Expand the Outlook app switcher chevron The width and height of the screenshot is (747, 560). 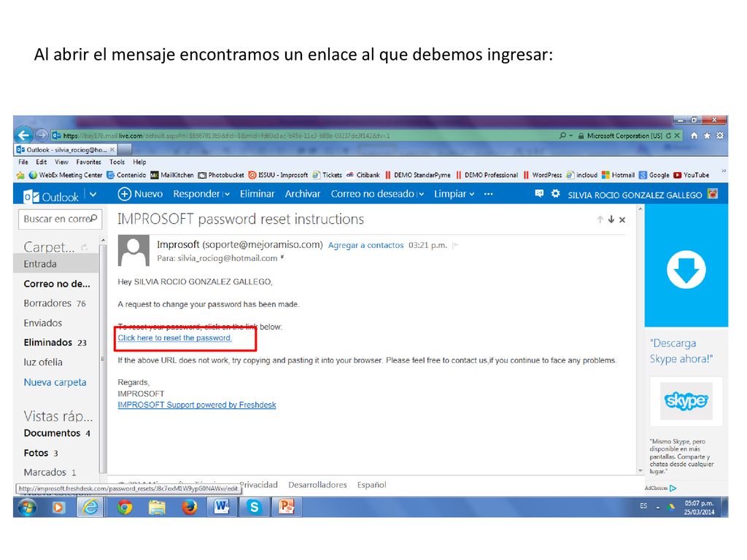coord(93,194)
